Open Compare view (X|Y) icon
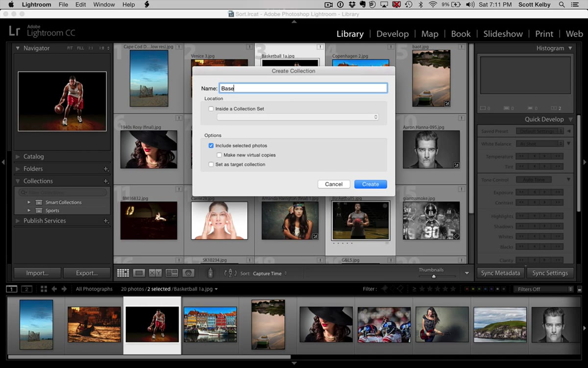Image resolution: width=588 pixels, height=368 pixels. click(x=155, y=273)
